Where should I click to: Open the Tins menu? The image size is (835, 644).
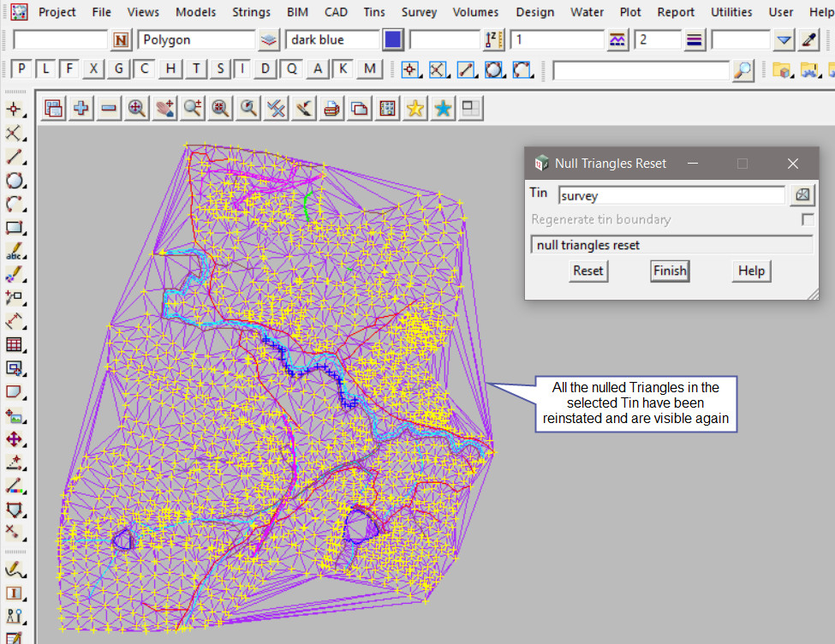pos(374,12)
